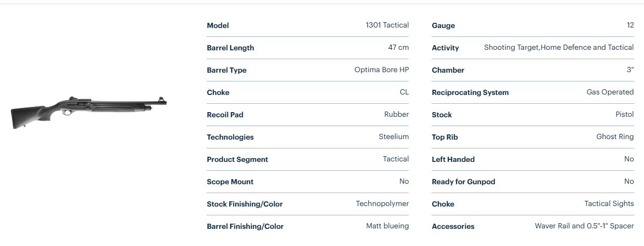Select the Ghost Ring top rib value
644x246 pixels.
coord(615,136)
